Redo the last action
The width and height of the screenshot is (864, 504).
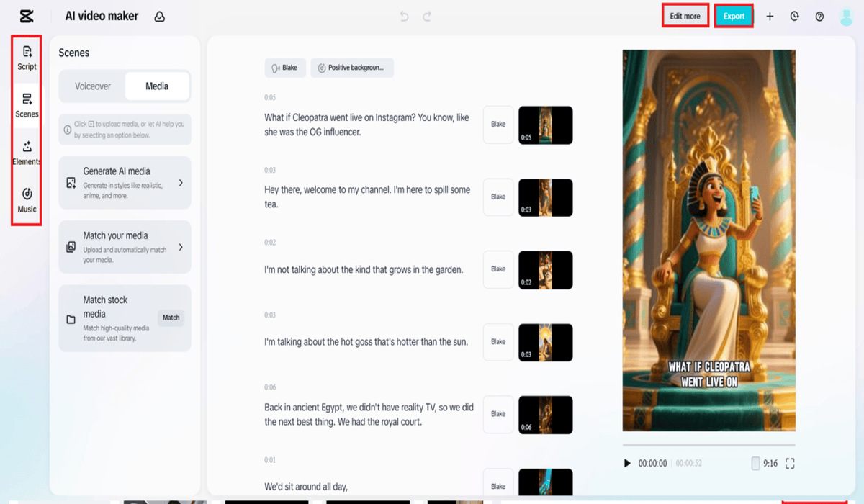pos(427,16)
